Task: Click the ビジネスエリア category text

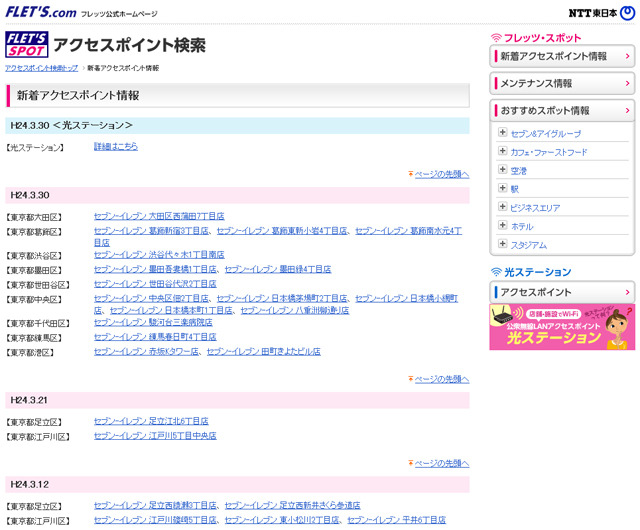Action: [535, 208]
